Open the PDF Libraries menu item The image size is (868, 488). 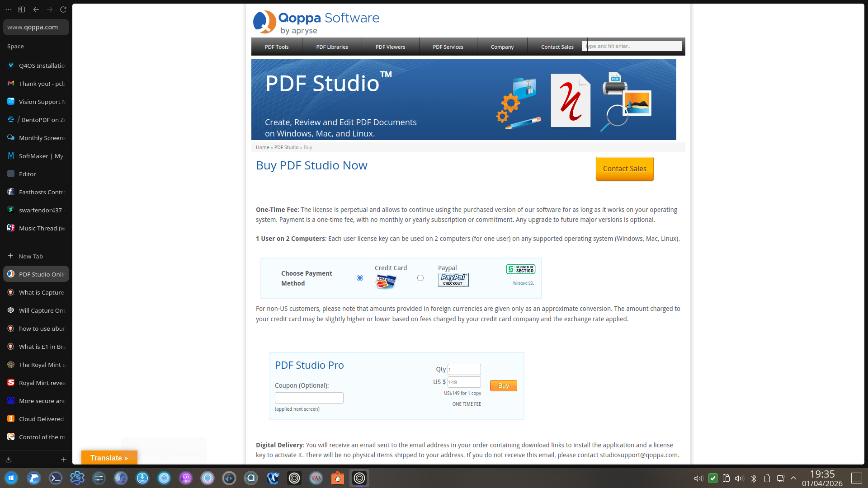[332, 47]
